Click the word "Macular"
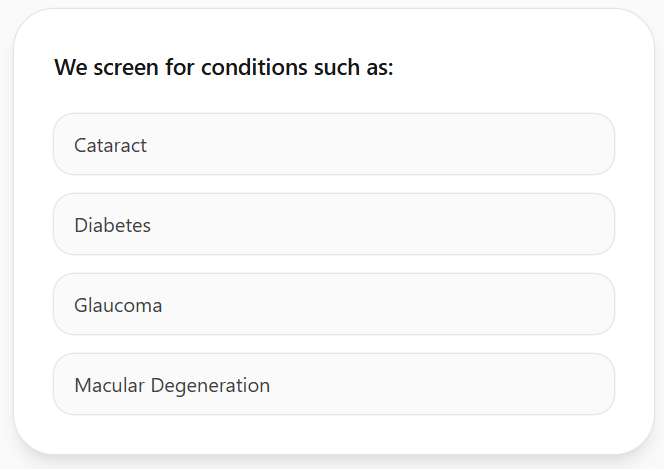 pyautogui.click(x=108, y=385)
